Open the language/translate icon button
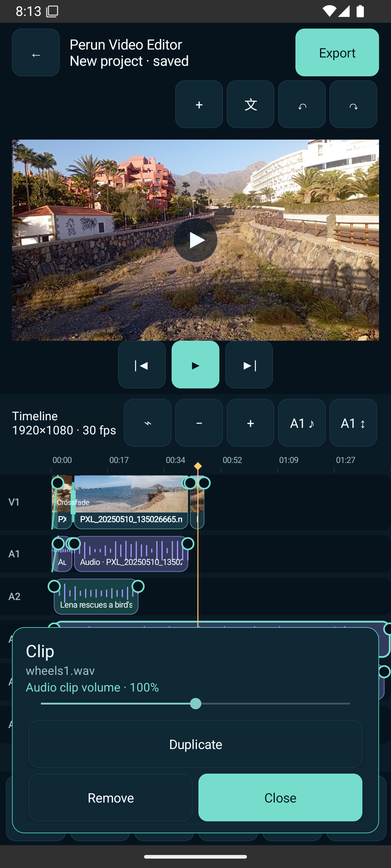 coord(251,104)
